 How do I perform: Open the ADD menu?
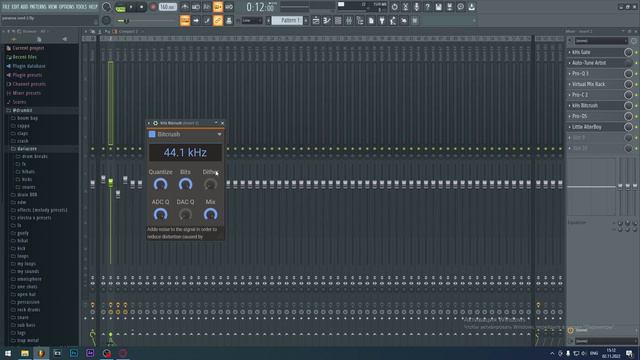[24, 7]
